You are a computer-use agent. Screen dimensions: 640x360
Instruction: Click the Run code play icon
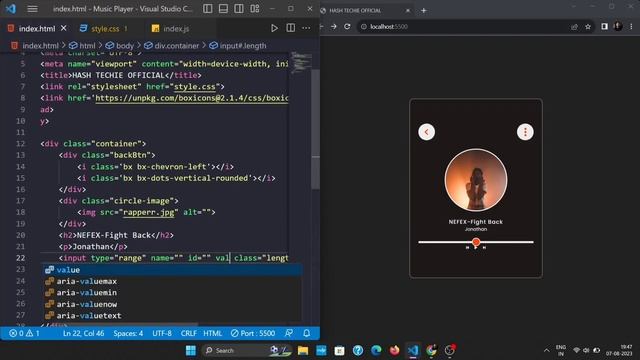(274, 28)
